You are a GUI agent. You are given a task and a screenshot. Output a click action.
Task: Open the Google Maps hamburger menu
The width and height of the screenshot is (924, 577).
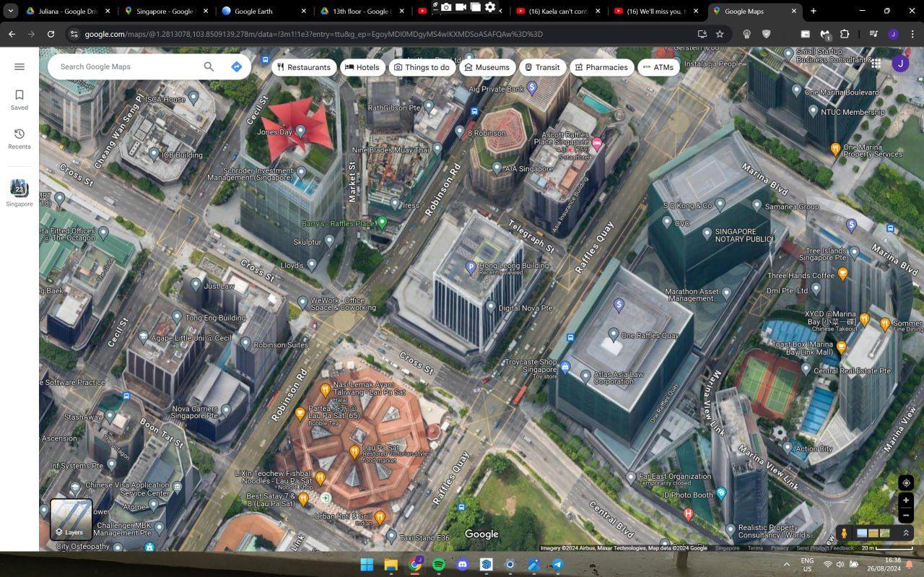19,66
